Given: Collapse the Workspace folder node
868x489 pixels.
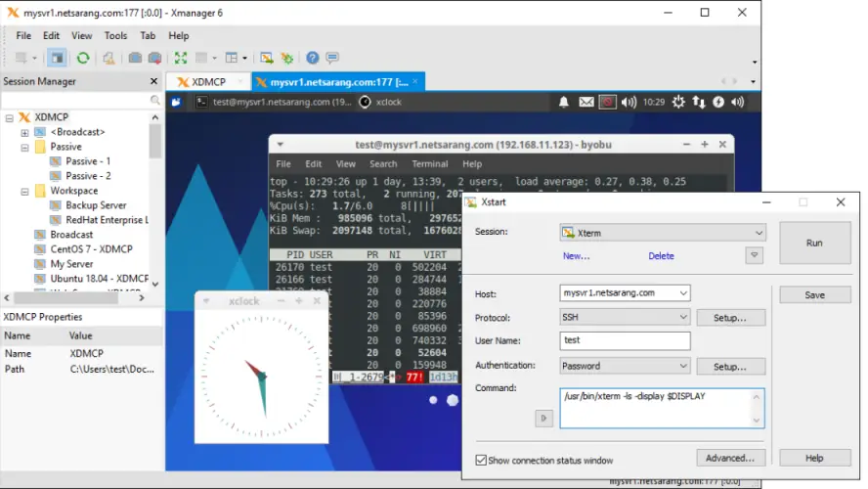Looking at the screenshot, I should click(24, 192).
